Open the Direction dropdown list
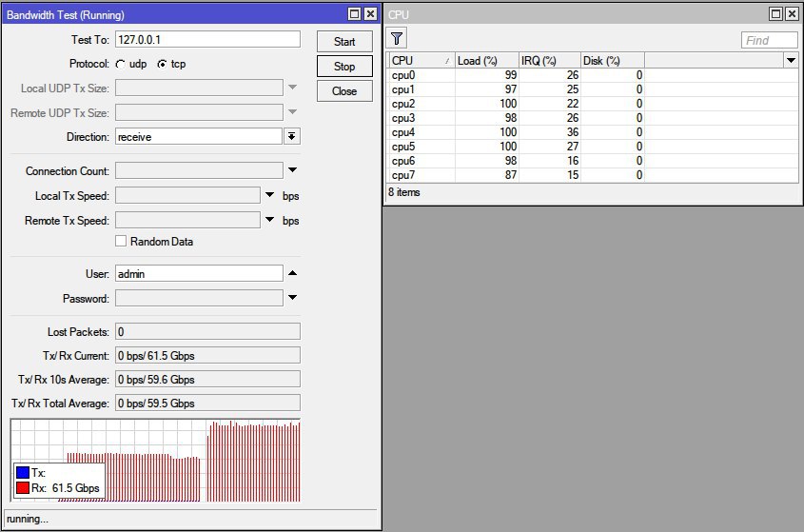 point(292,136)
